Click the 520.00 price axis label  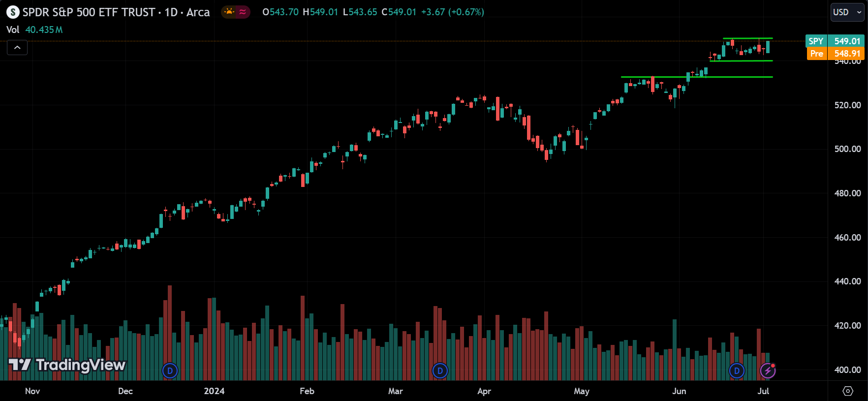coord(847,105)
